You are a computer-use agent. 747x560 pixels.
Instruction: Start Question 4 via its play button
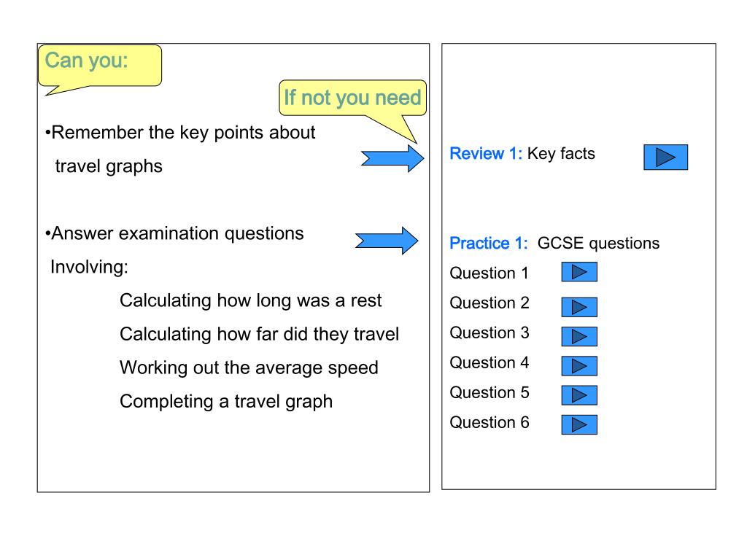coord(579,366)
